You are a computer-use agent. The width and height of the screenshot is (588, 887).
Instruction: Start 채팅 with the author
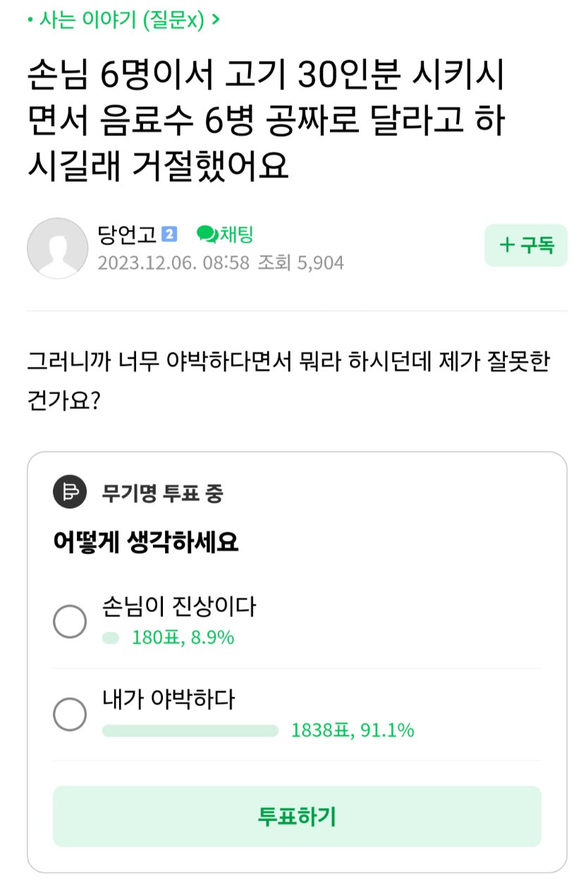[225, 233]
